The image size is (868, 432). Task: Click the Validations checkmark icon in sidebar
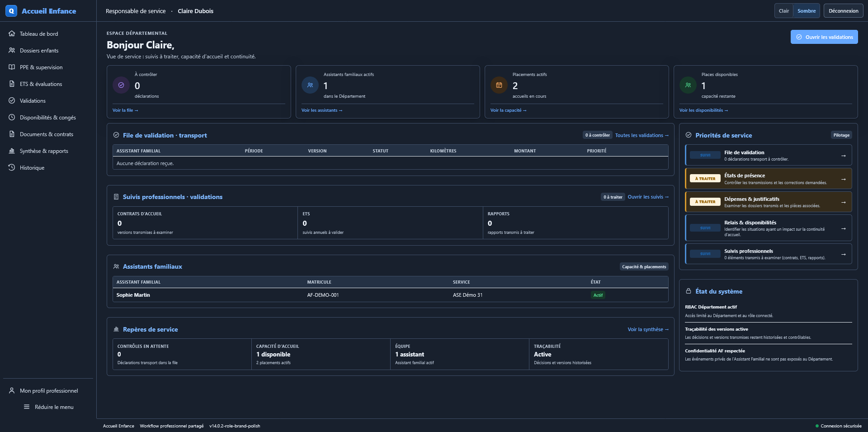(12, 100)
